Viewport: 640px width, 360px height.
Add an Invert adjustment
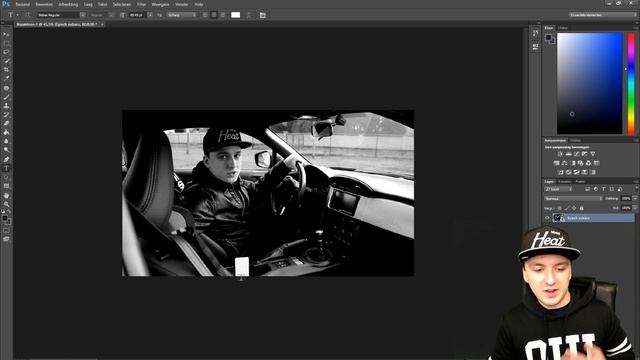coord(560,172)
